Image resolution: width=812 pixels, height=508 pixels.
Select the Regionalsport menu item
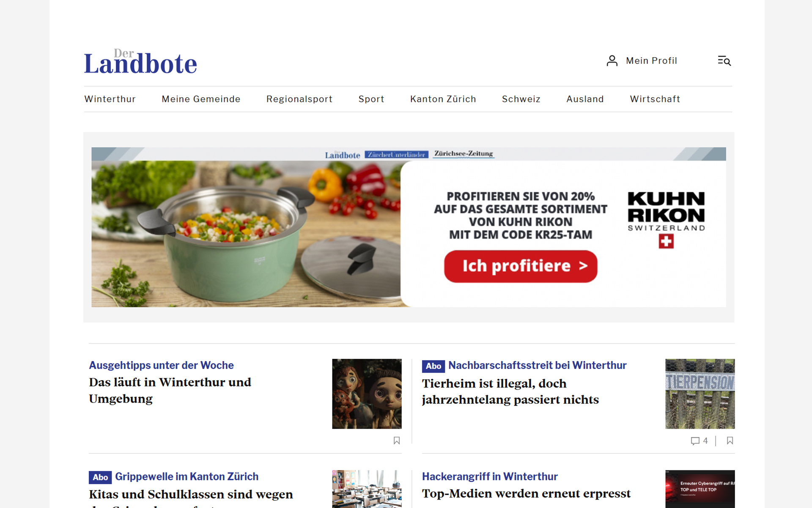coord(299,99)
